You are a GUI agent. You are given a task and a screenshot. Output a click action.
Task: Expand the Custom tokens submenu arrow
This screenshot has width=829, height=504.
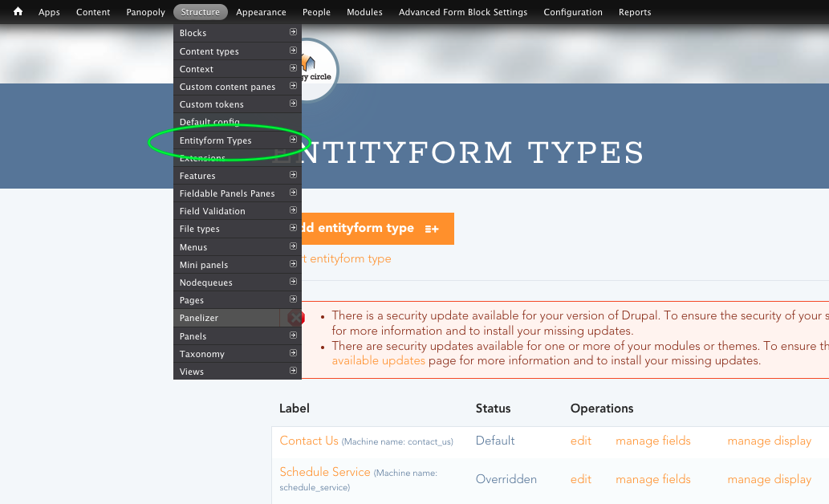[293, 104]
